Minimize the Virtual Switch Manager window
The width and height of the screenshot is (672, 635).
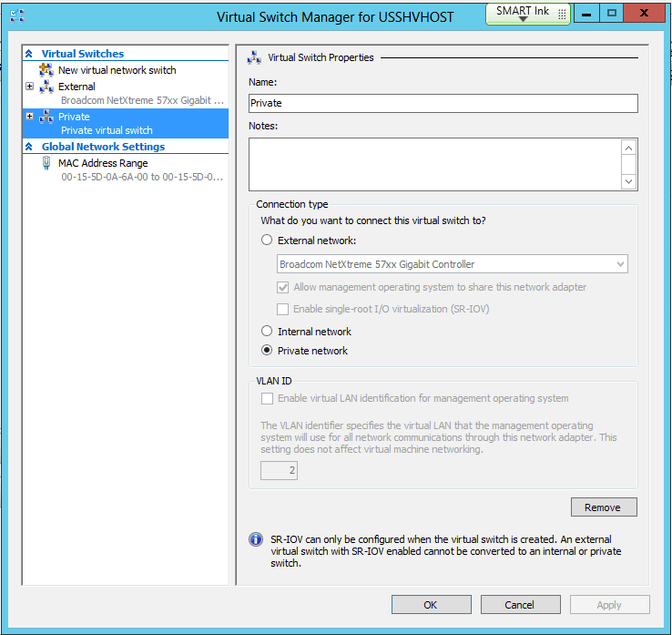(586, 14)
